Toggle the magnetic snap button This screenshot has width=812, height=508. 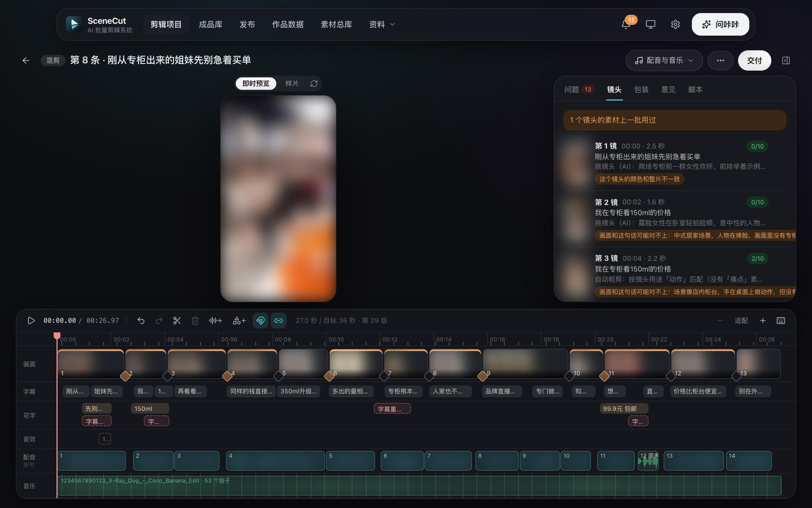(260, 321)
